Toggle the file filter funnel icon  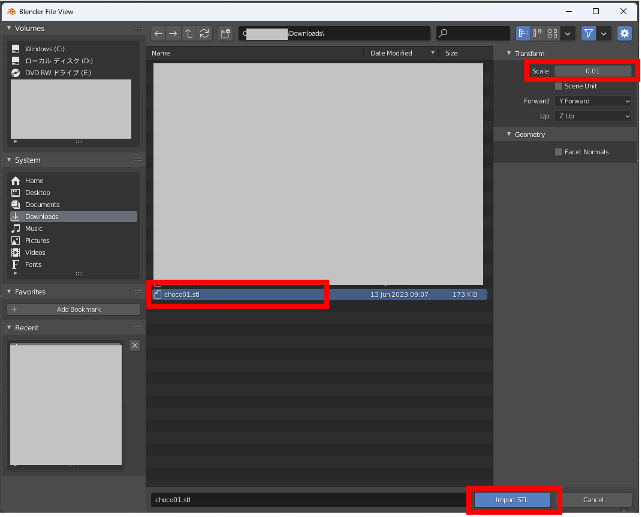tap(588, 34)
